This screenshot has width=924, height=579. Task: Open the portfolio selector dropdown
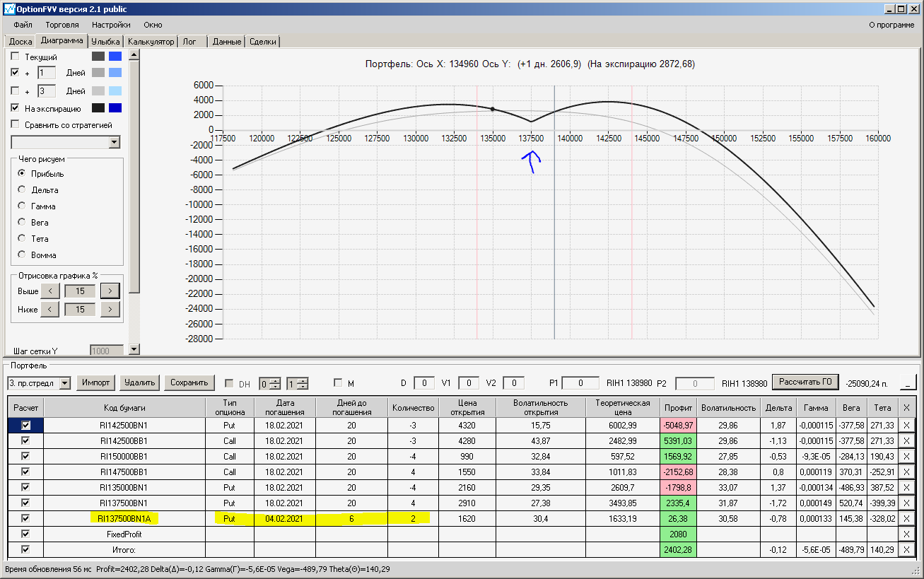65,383
